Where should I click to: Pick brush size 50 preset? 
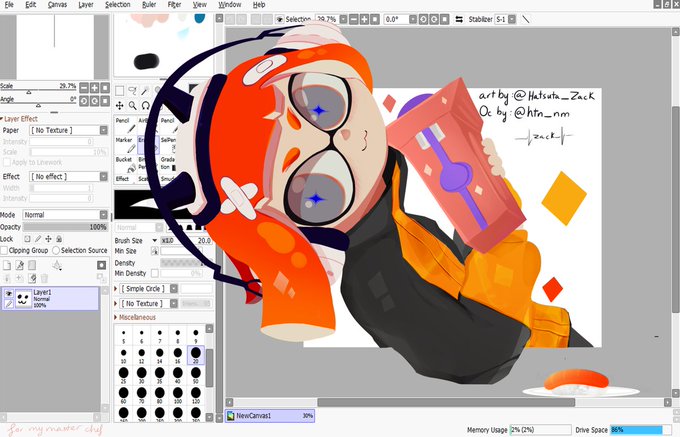pyautogui.click(x=196, y=374)
